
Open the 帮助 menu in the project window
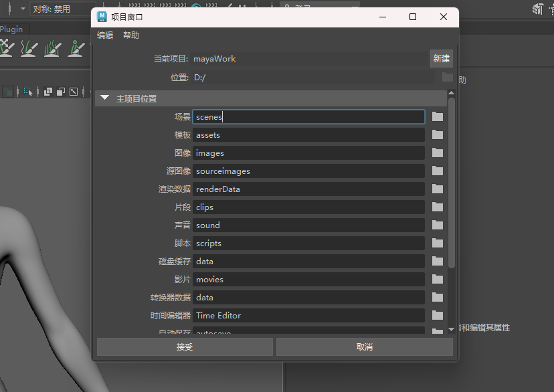tap(130, 35)
